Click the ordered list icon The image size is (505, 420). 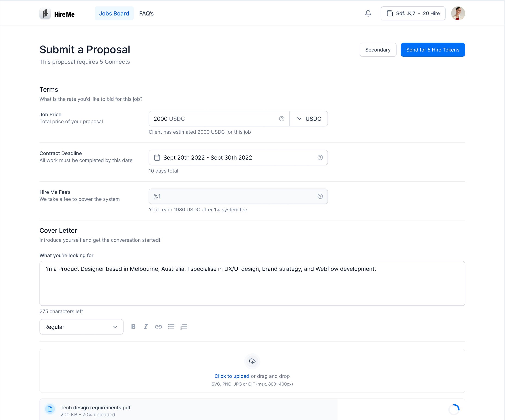[x=184, y=327]
